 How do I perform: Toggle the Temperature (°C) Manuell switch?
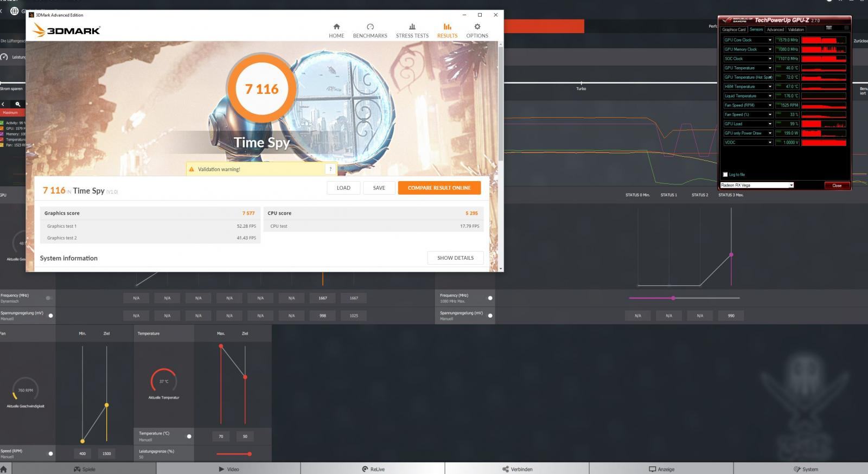point(189,436)
